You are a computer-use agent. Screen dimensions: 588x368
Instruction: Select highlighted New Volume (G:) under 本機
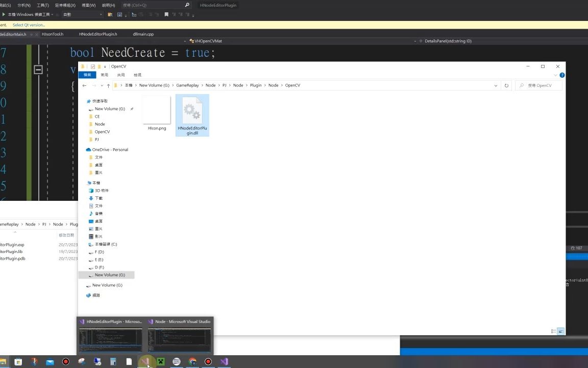pyautogui.click(x=107, y=275)
